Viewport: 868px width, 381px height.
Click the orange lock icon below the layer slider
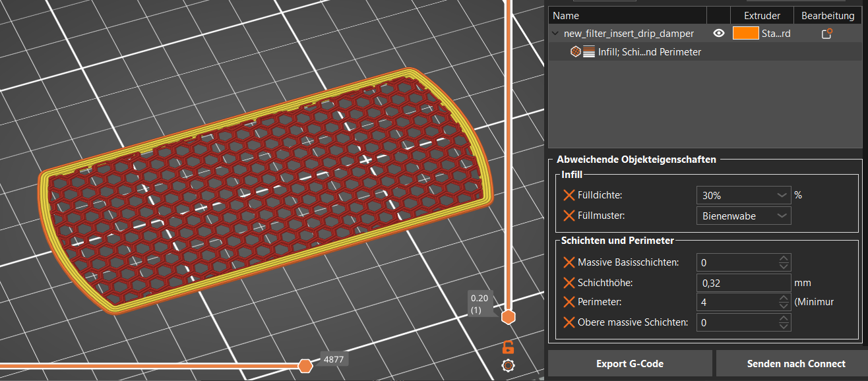pyautogui.click(x=508, y=347)
